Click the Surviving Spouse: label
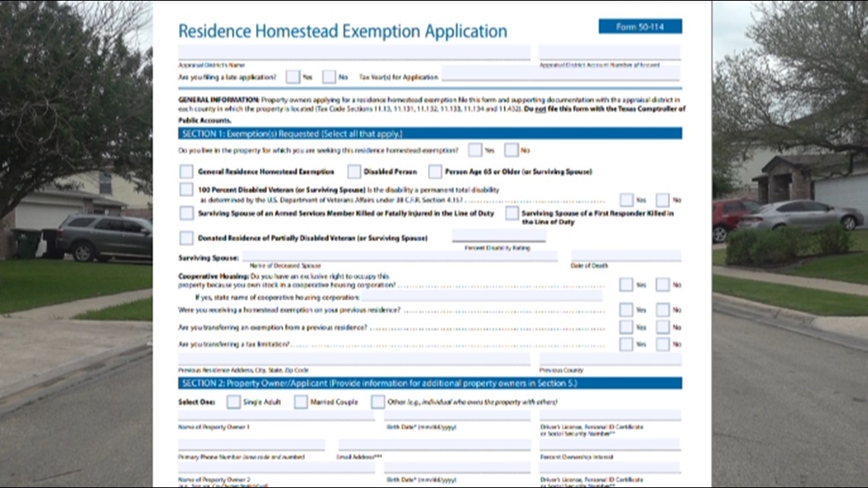The width and height of the screenshot is (868, 488). click(208, 258)
